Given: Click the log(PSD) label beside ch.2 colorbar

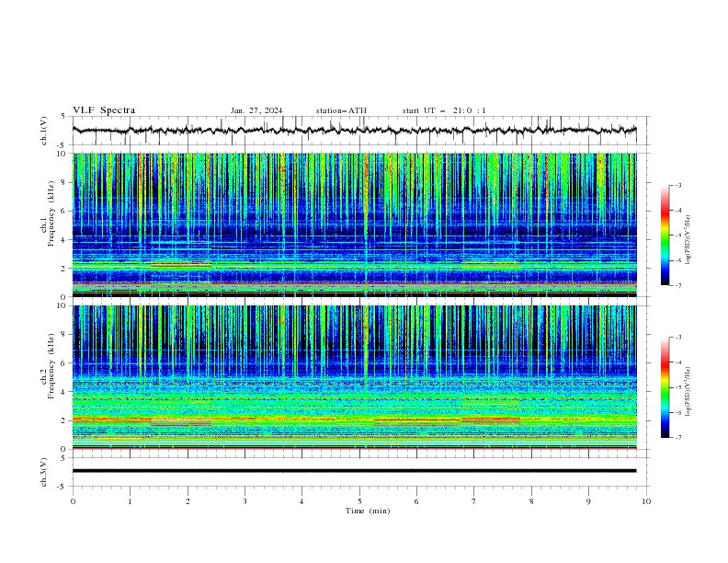Looking at the screenshot, I should pos(688,392).
